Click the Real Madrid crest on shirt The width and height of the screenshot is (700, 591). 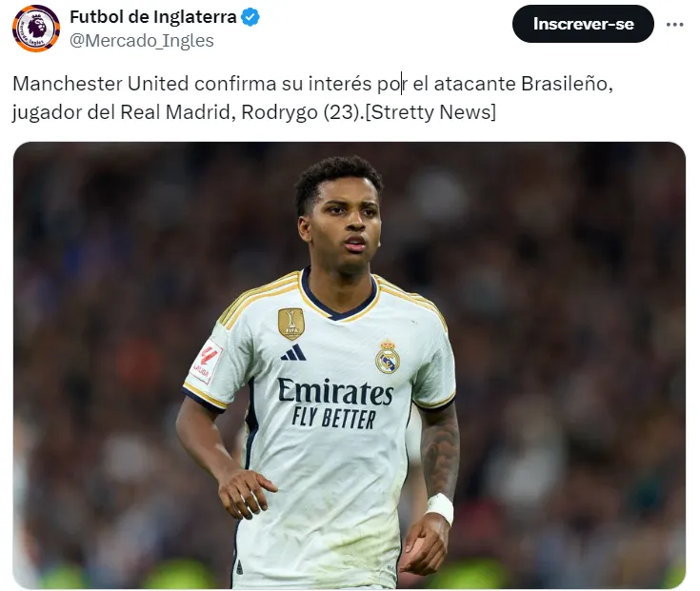tap(387, 357)
